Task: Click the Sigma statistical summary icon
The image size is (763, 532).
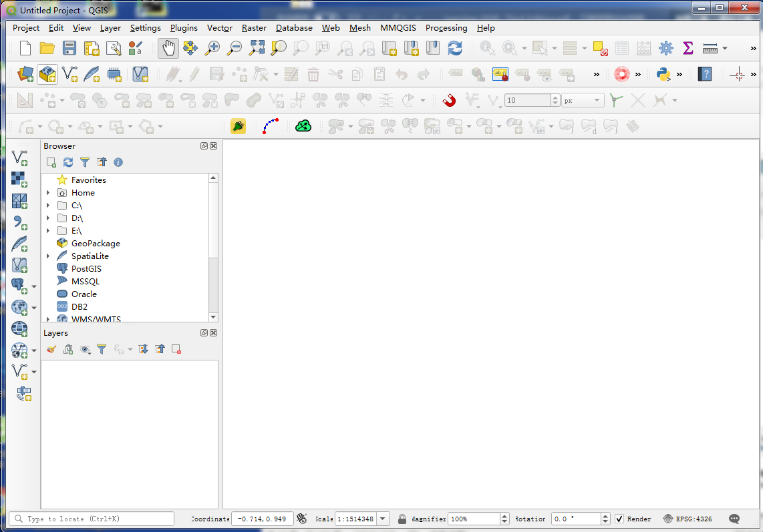Action: 688,48
